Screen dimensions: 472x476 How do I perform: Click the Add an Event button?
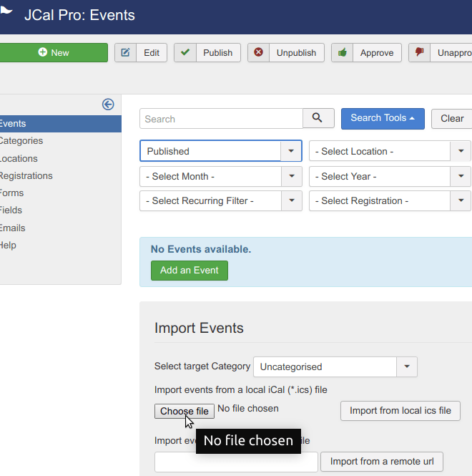pyautogui.click(x=190, y=270)
